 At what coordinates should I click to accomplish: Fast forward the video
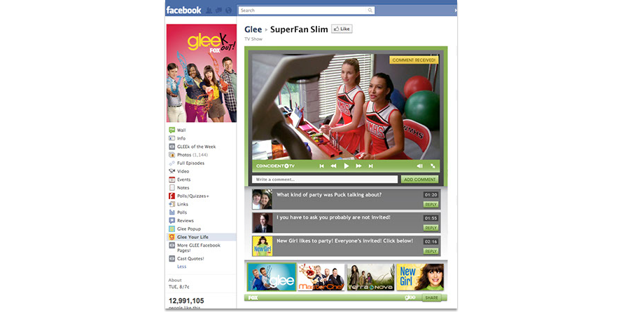[358, 166]
